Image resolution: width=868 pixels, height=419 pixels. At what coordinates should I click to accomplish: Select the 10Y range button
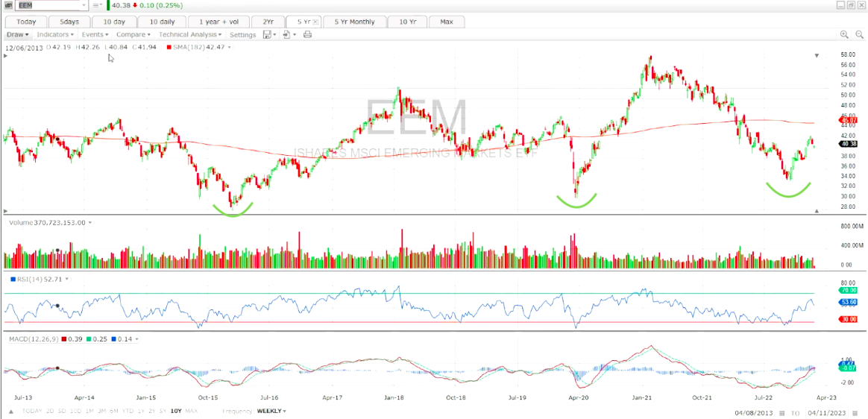tap(176, 412)
